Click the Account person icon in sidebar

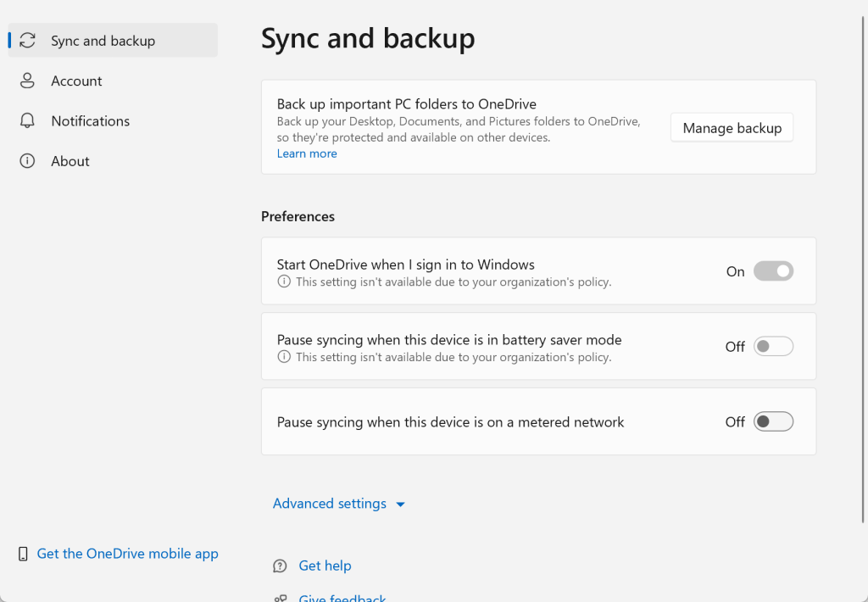point(26,81)
